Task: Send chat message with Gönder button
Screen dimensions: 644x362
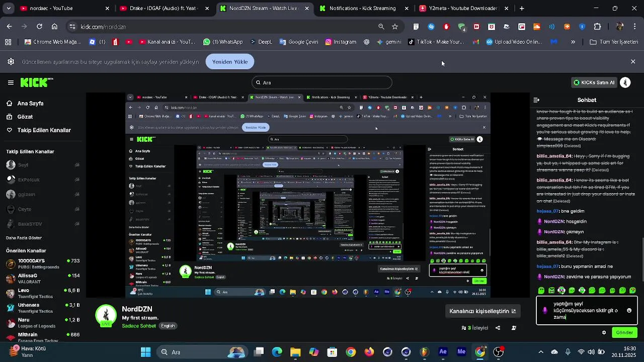Action: coord(624,332)
